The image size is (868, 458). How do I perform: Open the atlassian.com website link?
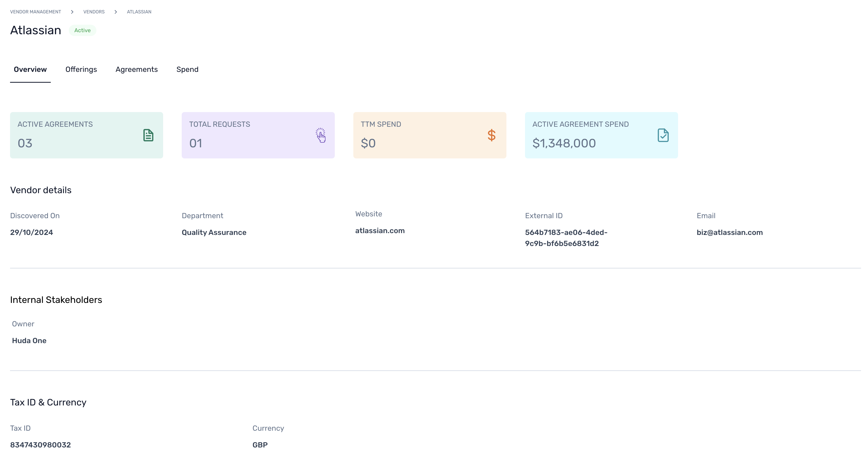pyautogui.click(x=380, y=231)
